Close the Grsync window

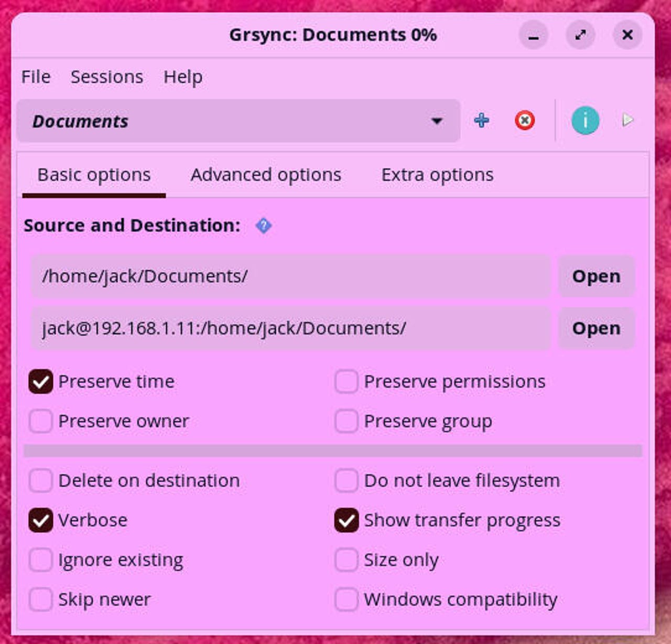pos(627,36)
